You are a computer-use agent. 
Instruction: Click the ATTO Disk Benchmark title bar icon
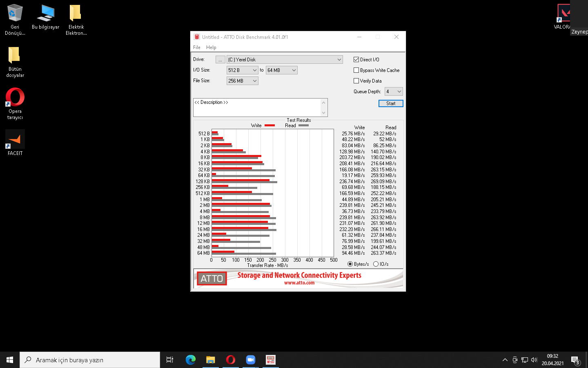click(197, 37)
